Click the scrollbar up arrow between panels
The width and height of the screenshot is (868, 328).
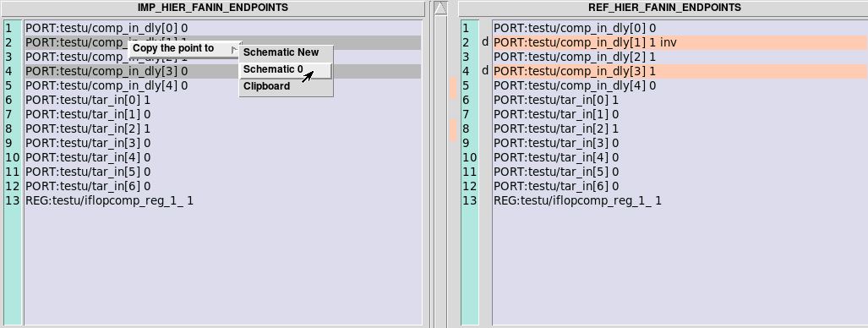(440, 8)
